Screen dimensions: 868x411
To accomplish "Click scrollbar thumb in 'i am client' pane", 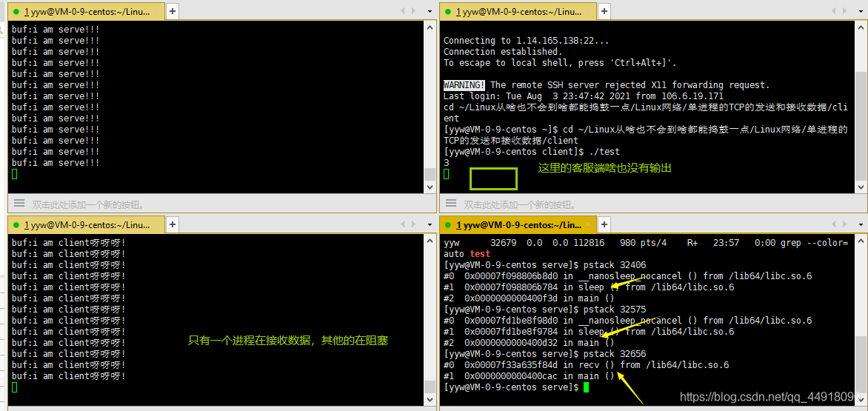I will click(430, 387).
